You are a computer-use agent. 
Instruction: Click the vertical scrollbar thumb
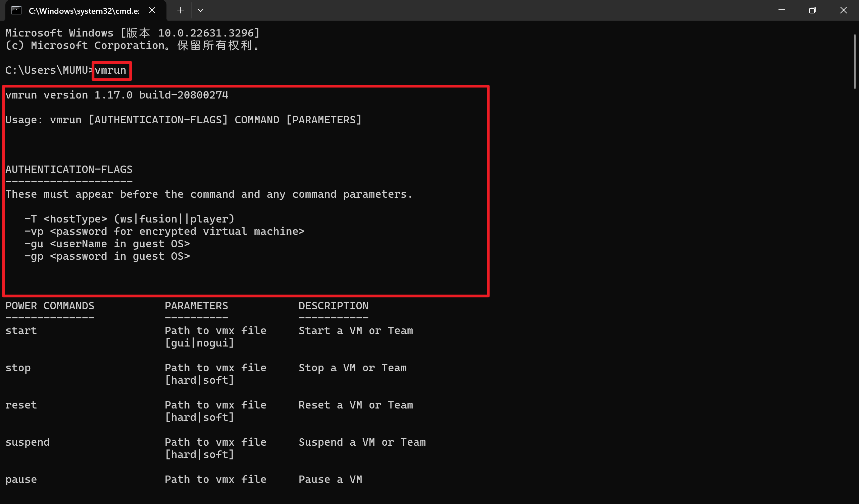point(855,61)
